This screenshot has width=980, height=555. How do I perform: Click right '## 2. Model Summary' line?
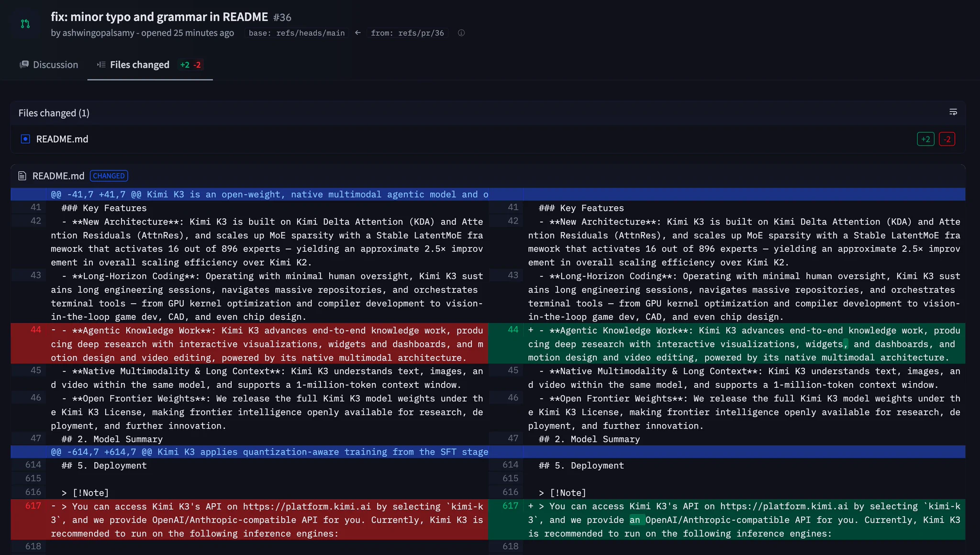click(589, 439)
